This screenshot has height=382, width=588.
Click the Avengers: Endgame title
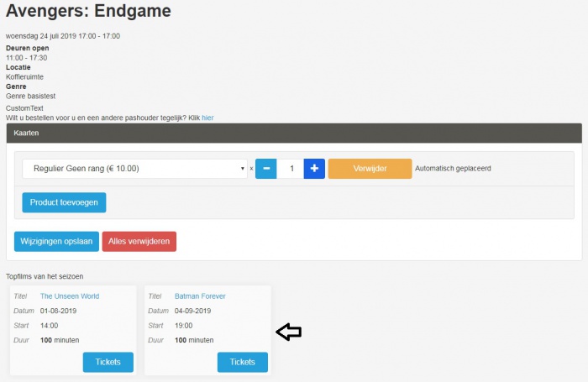[x=88, y=11]
